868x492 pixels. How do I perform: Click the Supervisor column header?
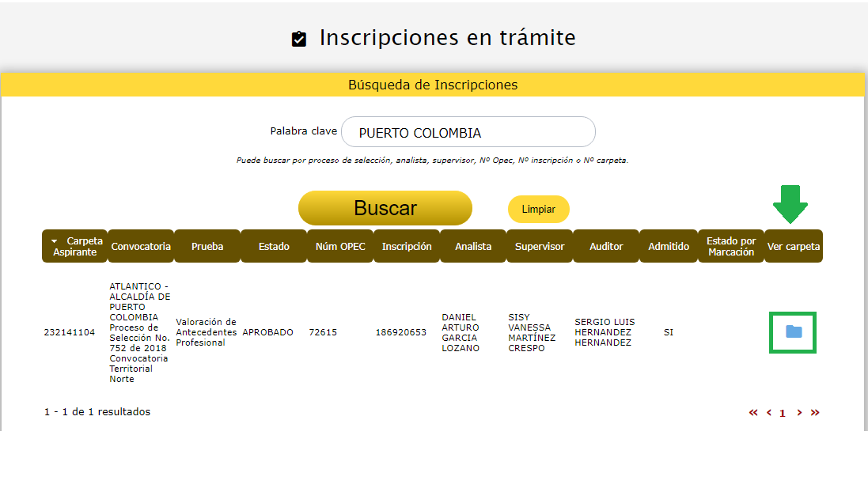pos(540,246)
